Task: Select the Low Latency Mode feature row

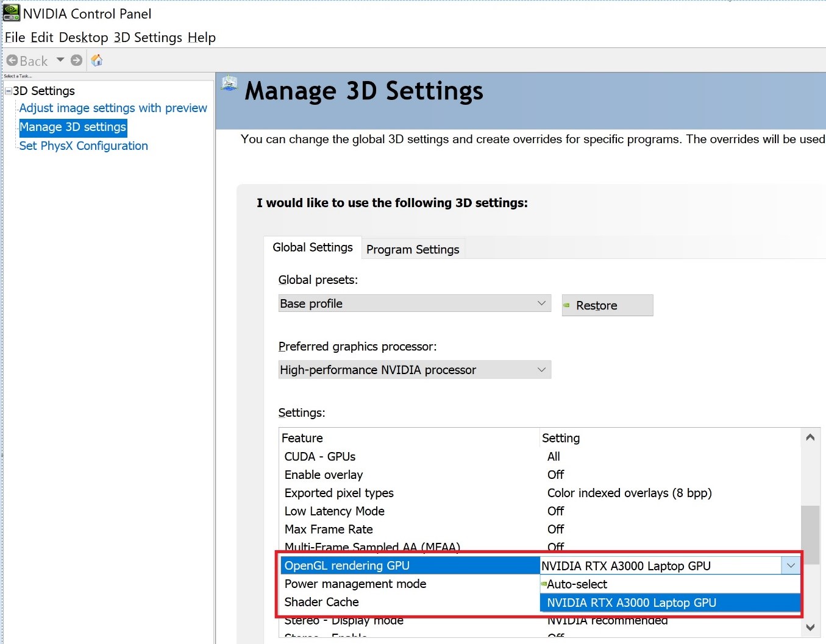Action: pos(335,511)
